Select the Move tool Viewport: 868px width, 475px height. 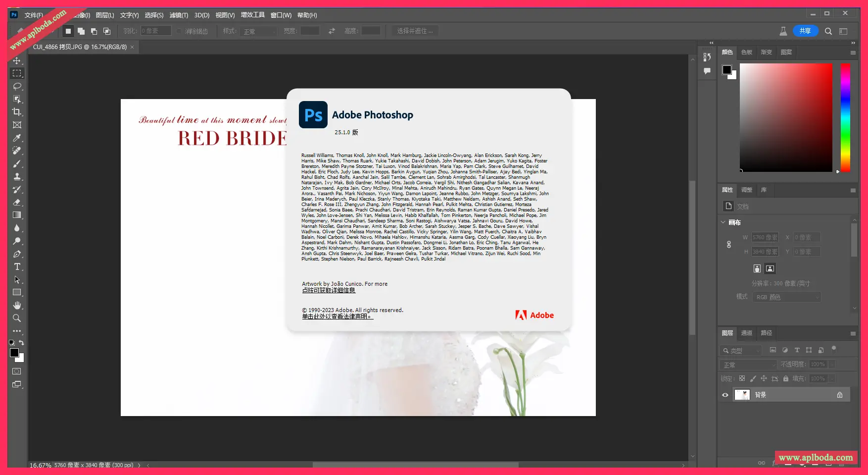coord(17,60)
